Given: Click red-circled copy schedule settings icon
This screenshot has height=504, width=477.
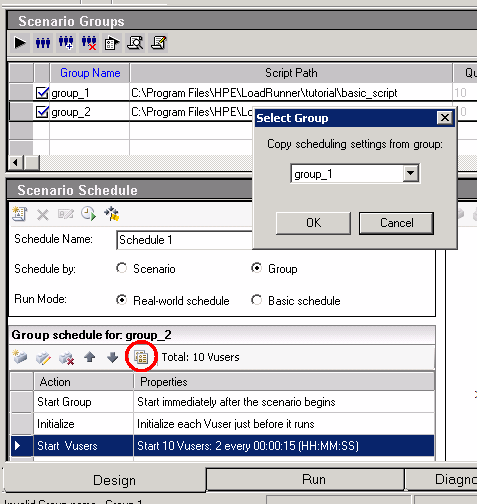Looking at the screenshot, I should 141,357.
